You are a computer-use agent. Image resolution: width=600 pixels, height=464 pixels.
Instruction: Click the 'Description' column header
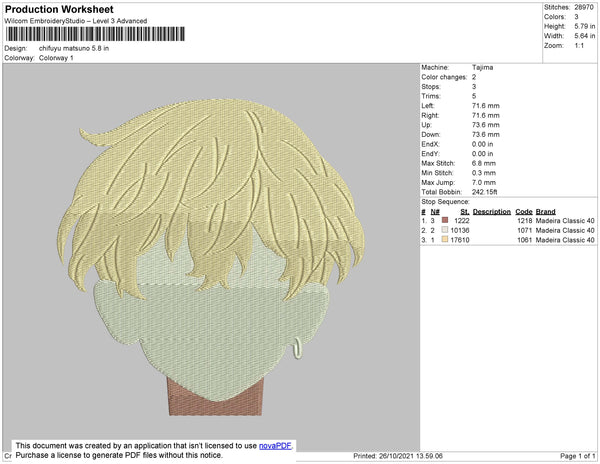(x=492, y=212)
